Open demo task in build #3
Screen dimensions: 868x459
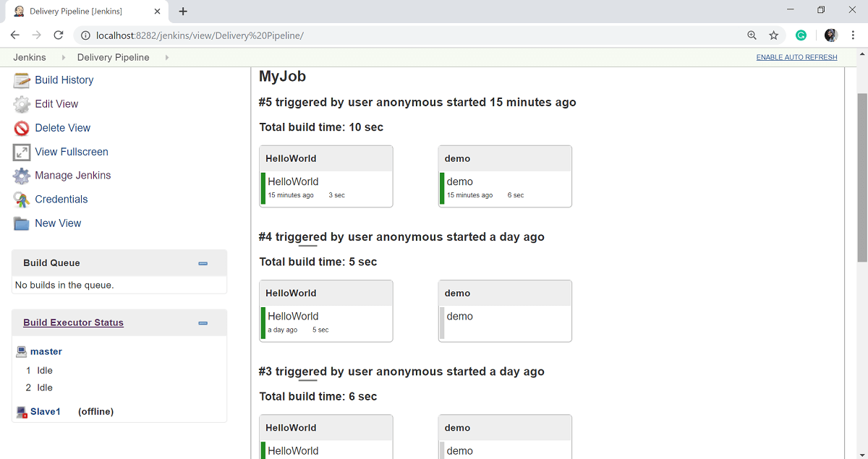[460, 450]
